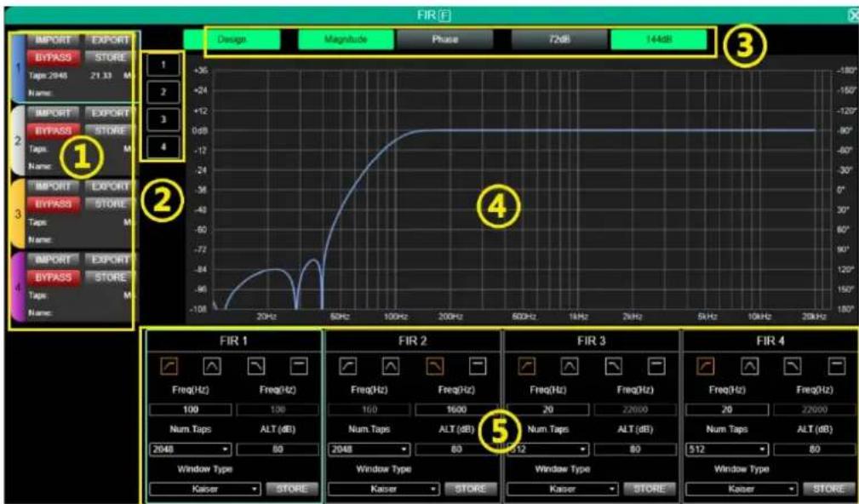Screen dimensions: 859x504
Task: Select the high-pass filter icon in FIR 3
Action: point(526,366)
